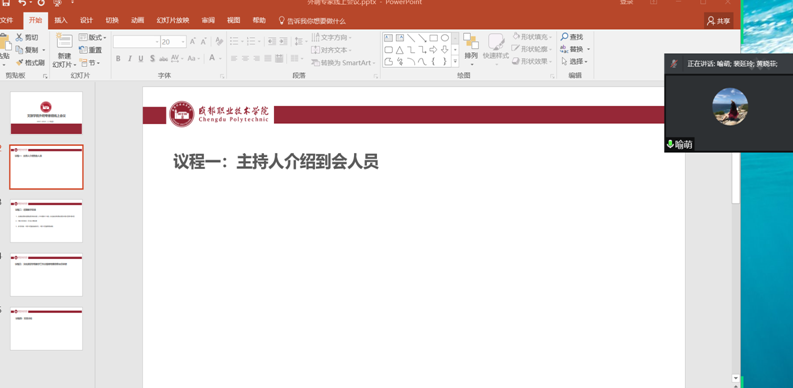Click the muted microphone icon in meeting panel
The height and width of the screenshot is (388, 793).
point(674,64)
